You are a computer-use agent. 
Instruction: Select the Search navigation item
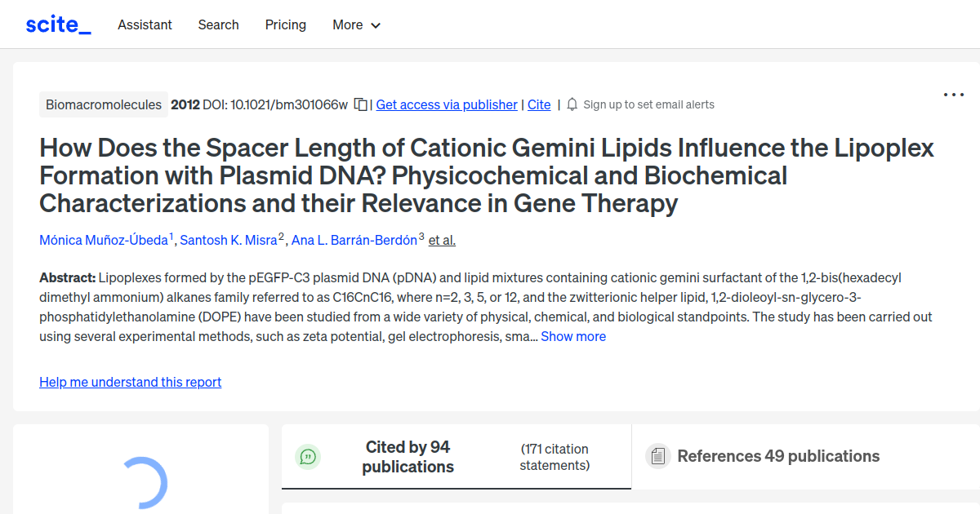coord(218,24)
